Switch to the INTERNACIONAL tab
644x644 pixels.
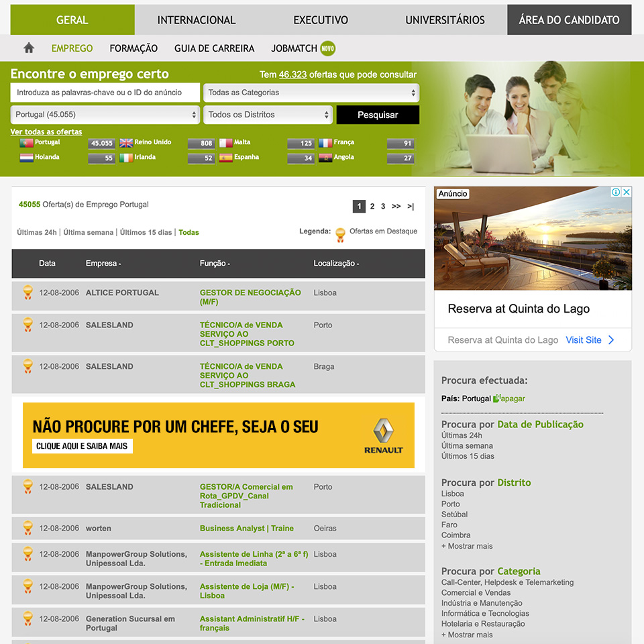(x=197, y=19)
